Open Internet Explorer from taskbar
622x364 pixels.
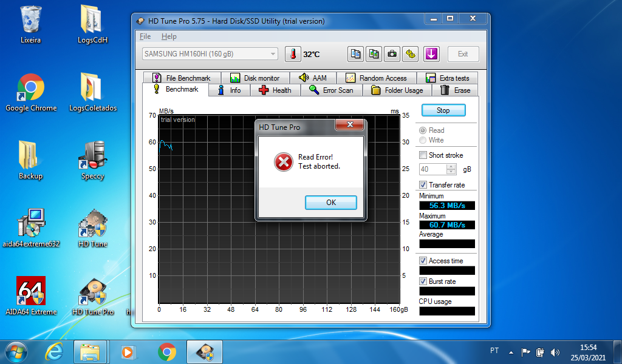pyautogui.click(x=54, y=352)
